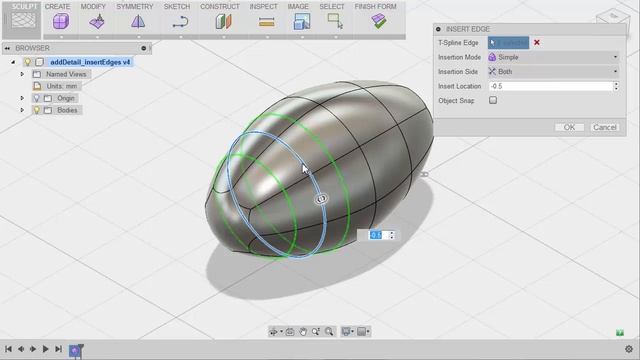Click the Symmetry mirror icon

pyautogui.click(x=138, y=21)
